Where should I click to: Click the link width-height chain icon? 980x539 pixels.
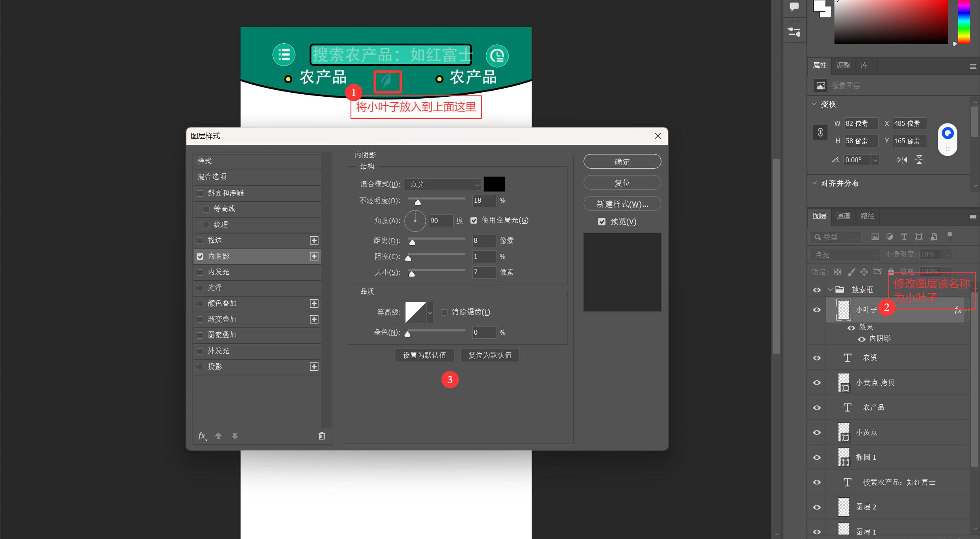[x=820, y=132]
